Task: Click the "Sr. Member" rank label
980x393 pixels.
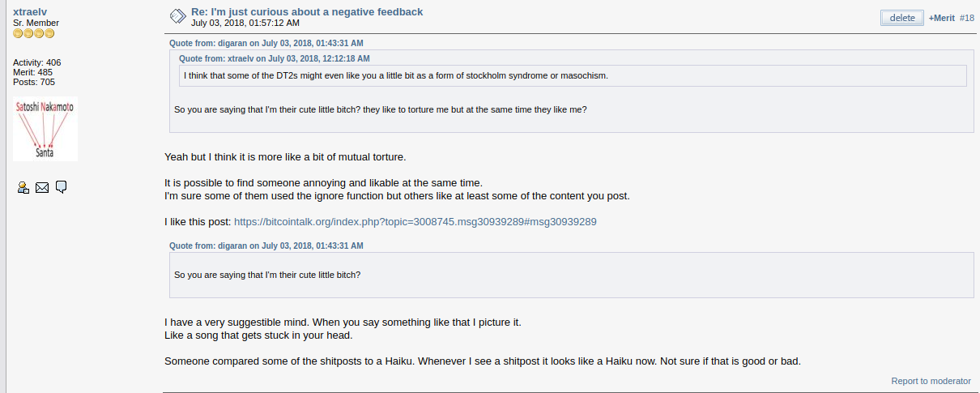Action: 36,23
